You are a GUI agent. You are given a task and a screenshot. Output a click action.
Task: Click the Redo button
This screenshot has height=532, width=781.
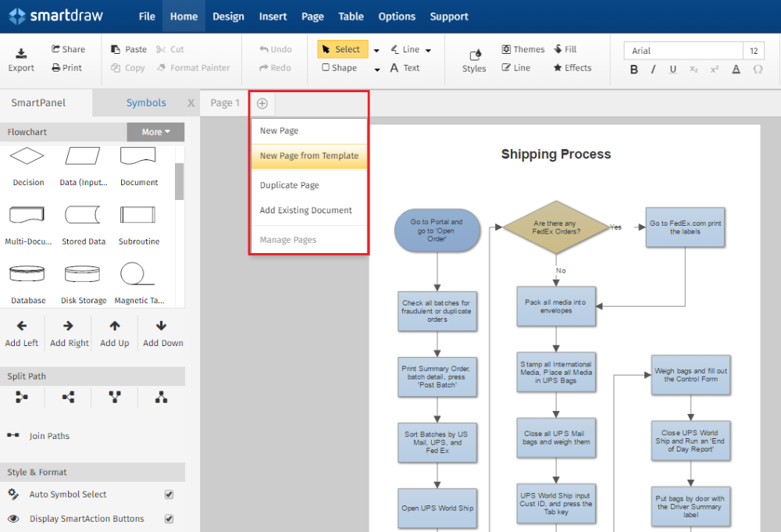point(275,68)
